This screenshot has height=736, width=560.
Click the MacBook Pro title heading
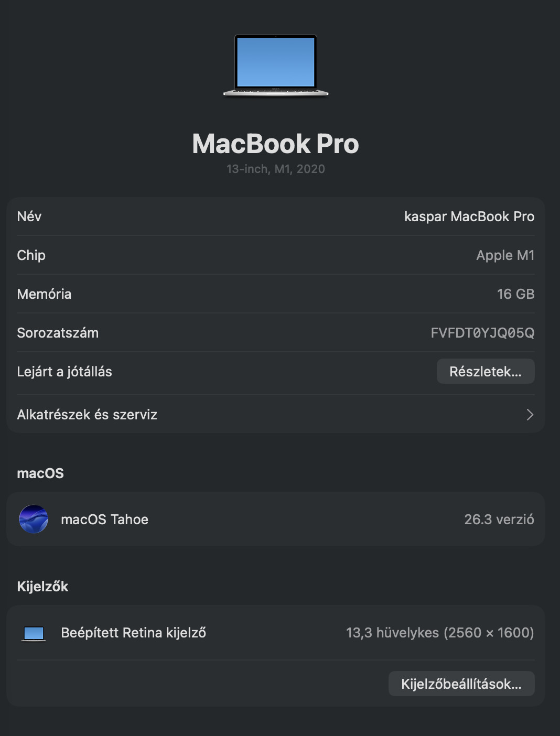(x=276, y=144)
